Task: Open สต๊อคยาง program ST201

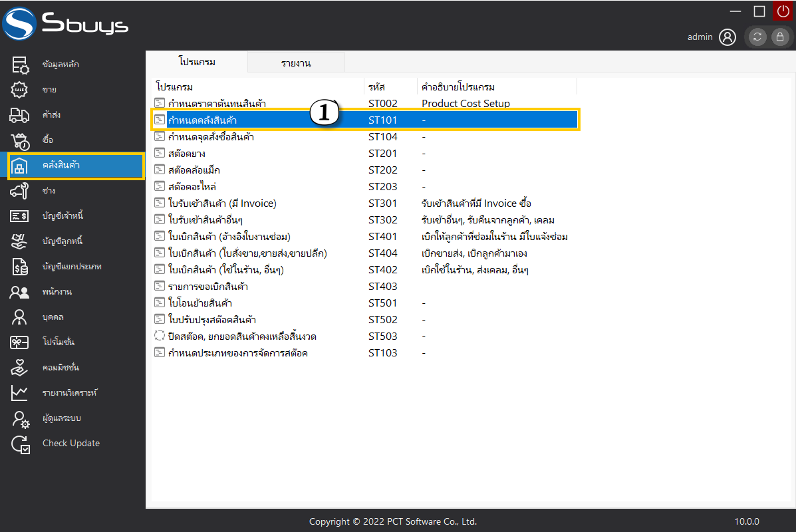Action: [185, 154]
